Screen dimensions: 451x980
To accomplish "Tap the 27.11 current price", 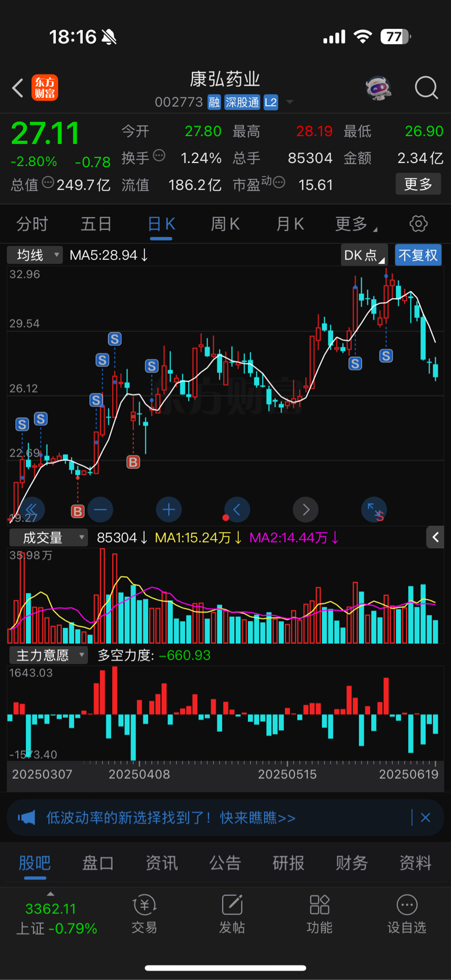I will coord(45,134).
